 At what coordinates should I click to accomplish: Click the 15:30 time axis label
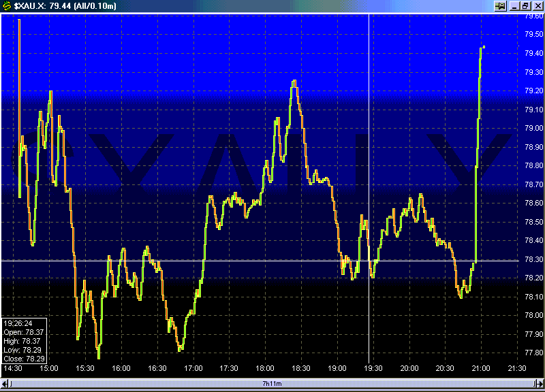85,368
